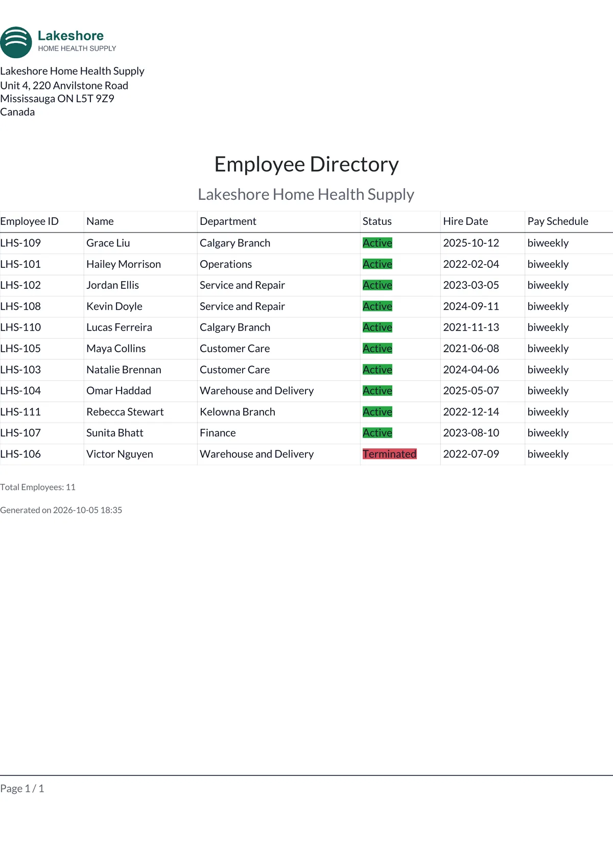Screen dimensions: 613x868
Task: Click the Operations department cell
Action: [226, 264]
